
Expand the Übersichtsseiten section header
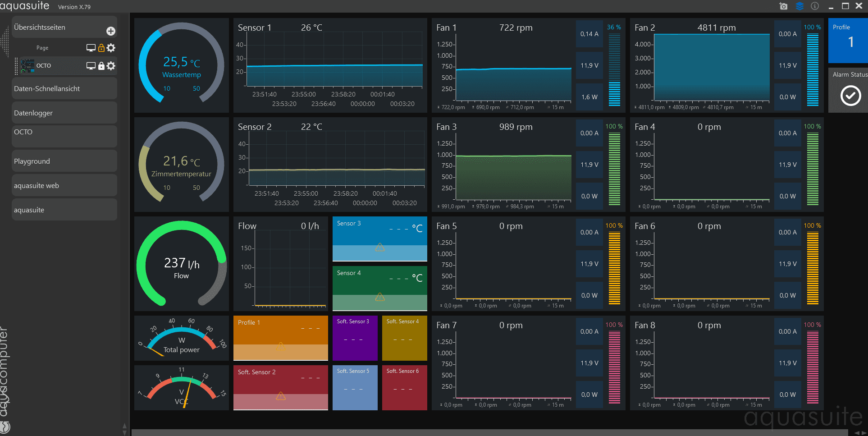pyautogui.click(x=64, y=27)
